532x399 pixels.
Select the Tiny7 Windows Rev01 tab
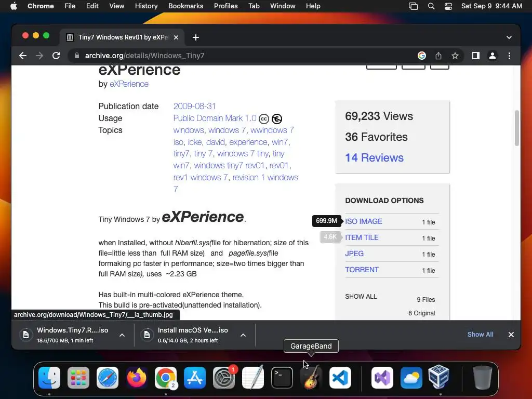[122, 37]
